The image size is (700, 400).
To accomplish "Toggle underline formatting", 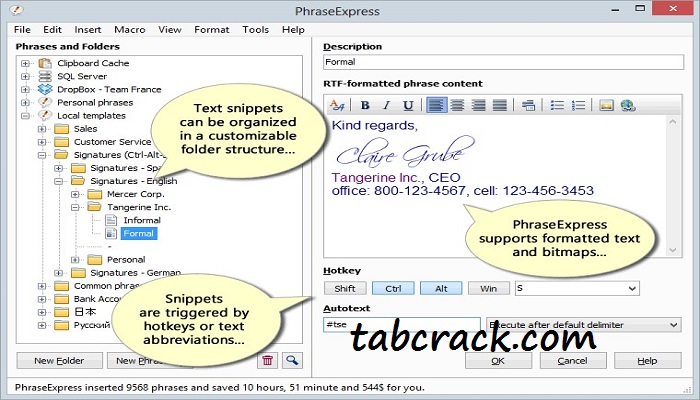I will pos(408,105).
